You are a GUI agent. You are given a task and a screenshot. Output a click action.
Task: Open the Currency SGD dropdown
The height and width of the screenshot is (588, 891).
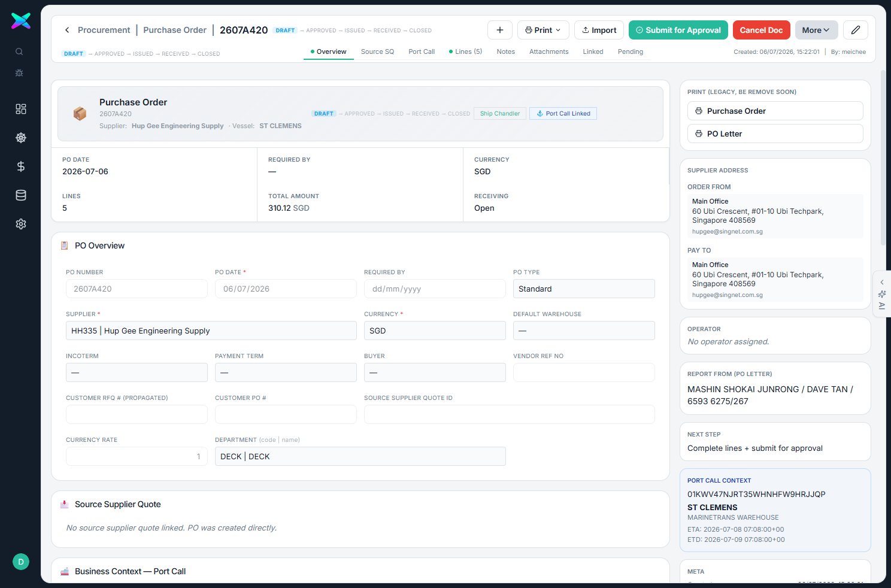click(x=435, y=331)
